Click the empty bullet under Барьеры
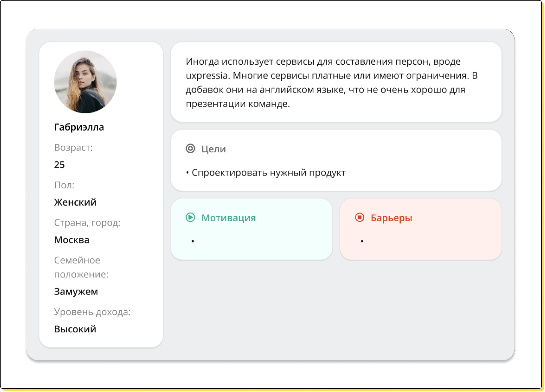This screenshot has width=545, height=392. coord(362,241)
